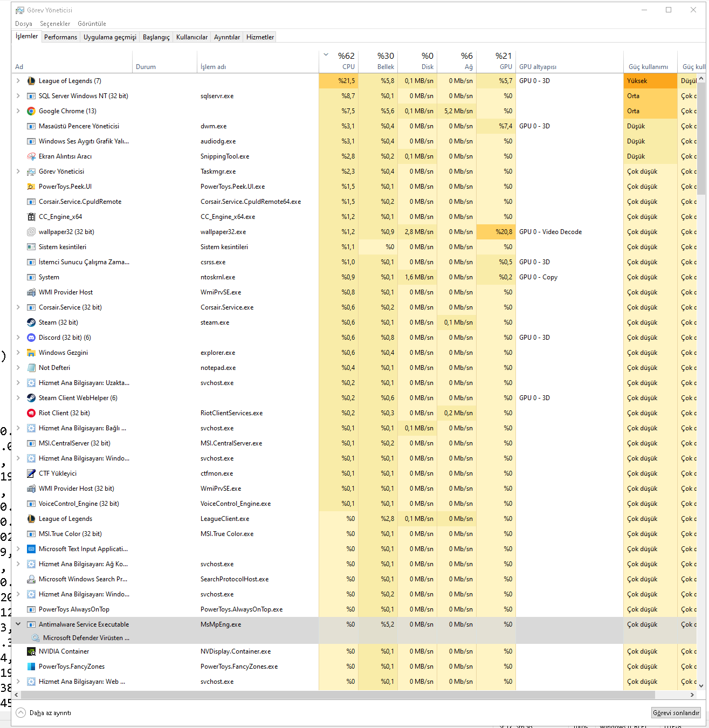Click the NVIDIA Container icon
This screenshot has width=709, height=728.
click(31, 651)
